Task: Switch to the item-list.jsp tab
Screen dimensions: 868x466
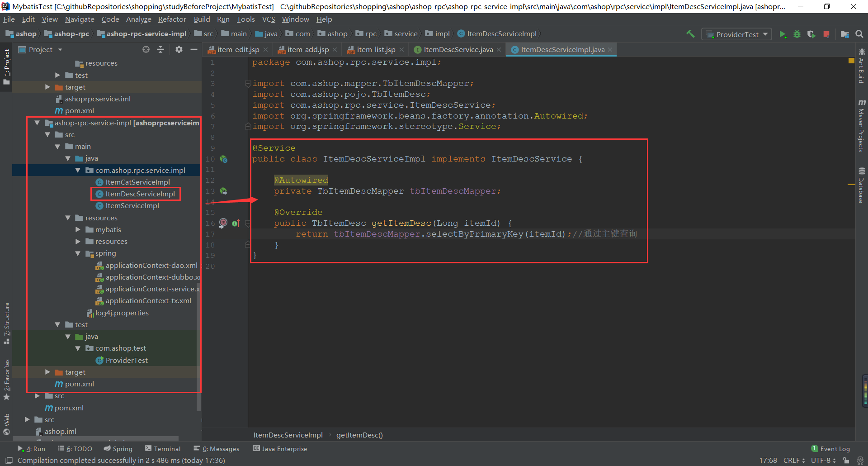Action: coord(375,50)
